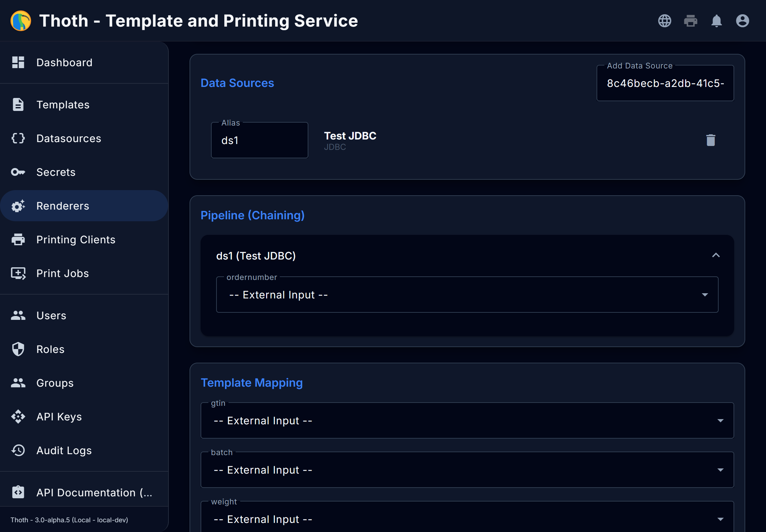The height and width of the screenshot is (532, 766).
Task: Open Templates in sidebar
Action: [x=84, y=104]
